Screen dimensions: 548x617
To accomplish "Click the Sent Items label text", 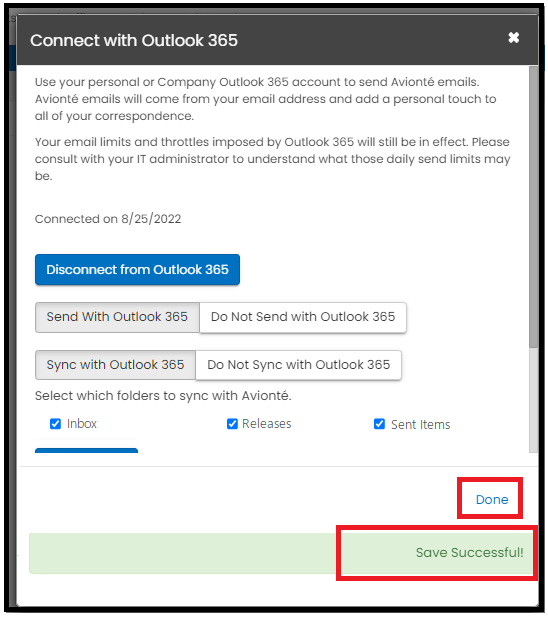I will (x=421, y=425).
